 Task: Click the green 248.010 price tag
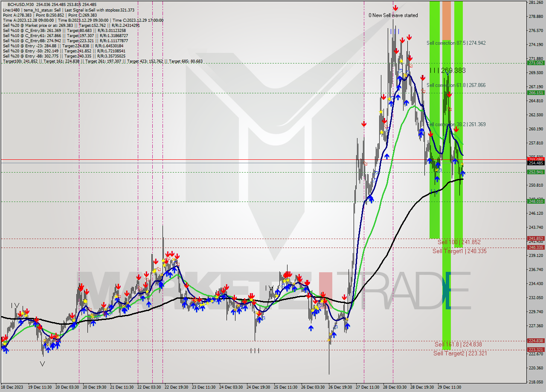(x=536, y=202)
